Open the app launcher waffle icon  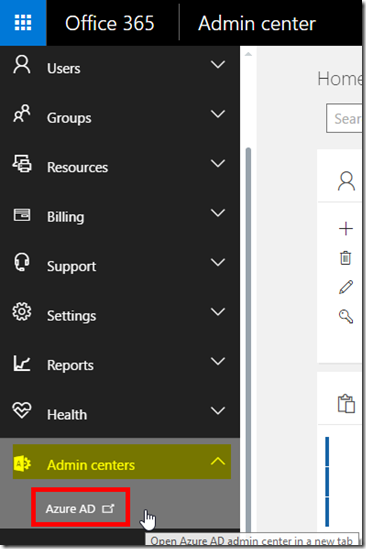pyautogui.click(x=23, y=23)
